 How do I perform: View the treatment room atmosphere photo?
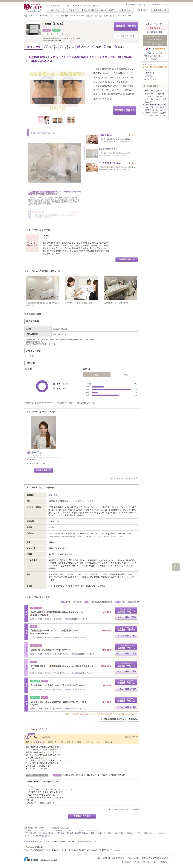coord(42,288)
